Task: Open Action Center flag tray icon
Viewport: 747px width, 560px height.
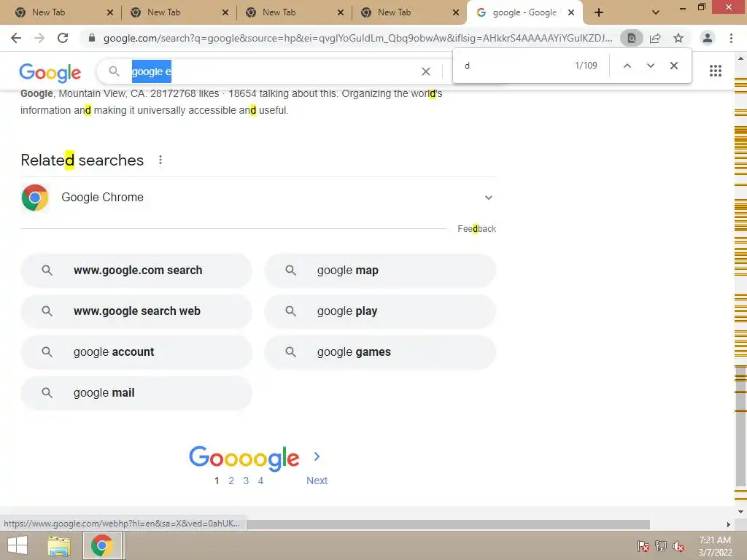Action: click(643, 546)
